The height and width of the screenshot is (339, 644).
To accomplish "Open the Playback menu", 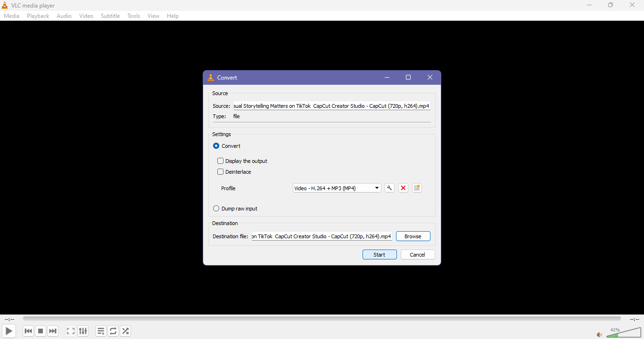I will [38, 16].
